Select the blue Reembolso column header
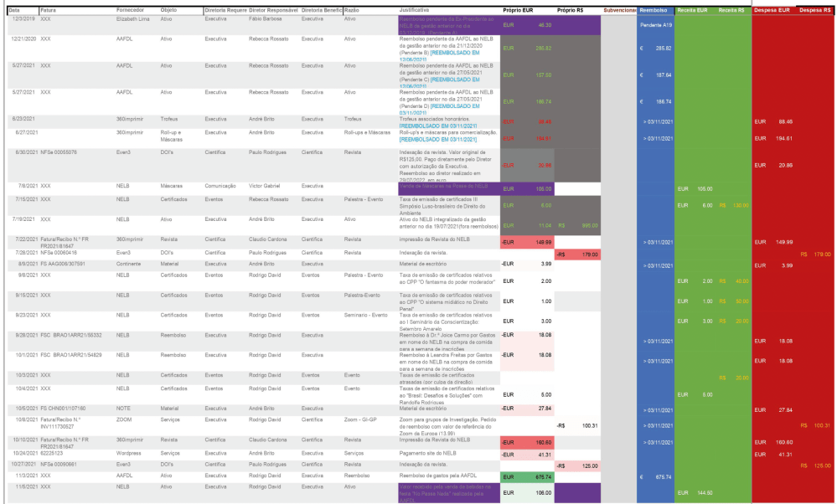 tap(654, 10)
